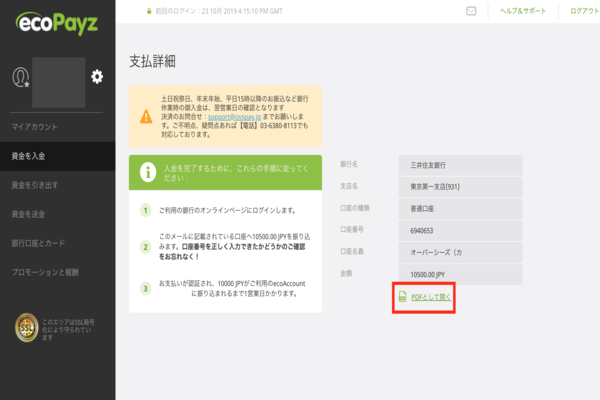The width and height of the screenshot is (600, 400).
Task: Click the blurred account info box
Action: click(59, 83)
